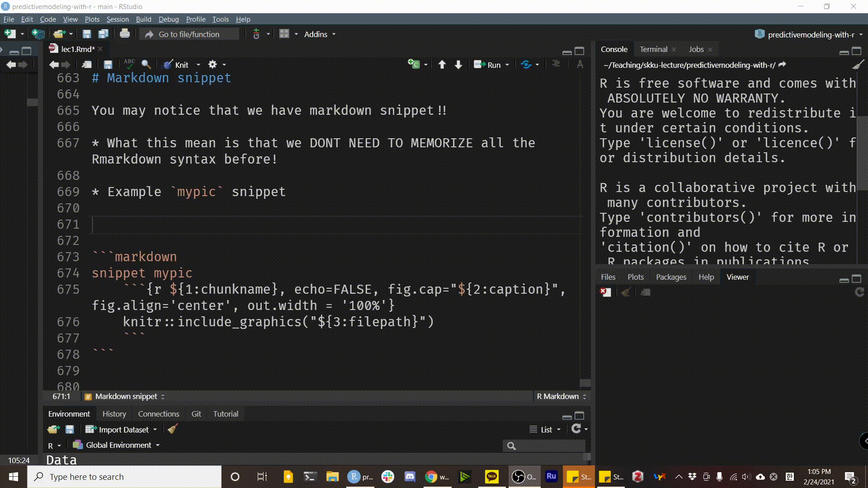Maximize the Console pane

point(856,51)
